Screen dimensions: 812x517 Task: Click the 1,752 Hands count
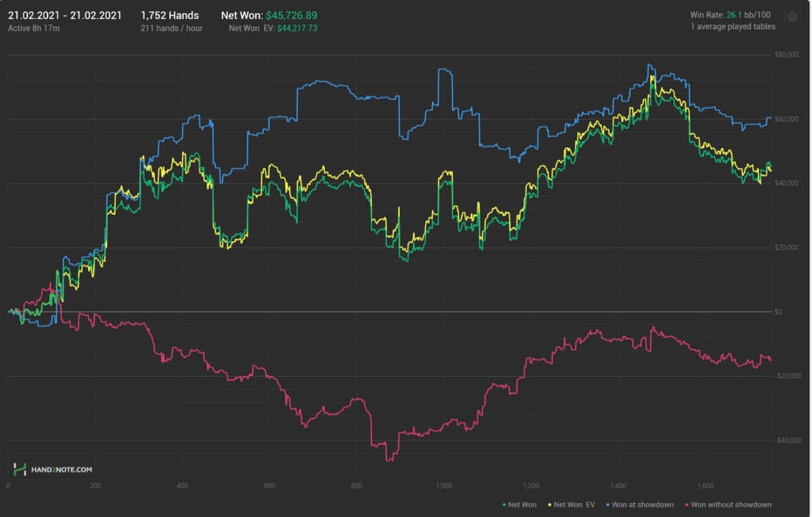coord(169,15)
